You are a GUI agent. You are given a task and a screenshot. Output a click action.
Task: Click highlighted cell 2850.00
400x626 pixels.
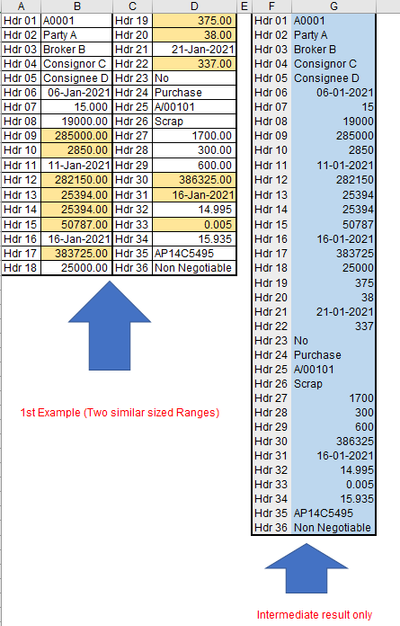pyautogui.click(x=77, y=150)
